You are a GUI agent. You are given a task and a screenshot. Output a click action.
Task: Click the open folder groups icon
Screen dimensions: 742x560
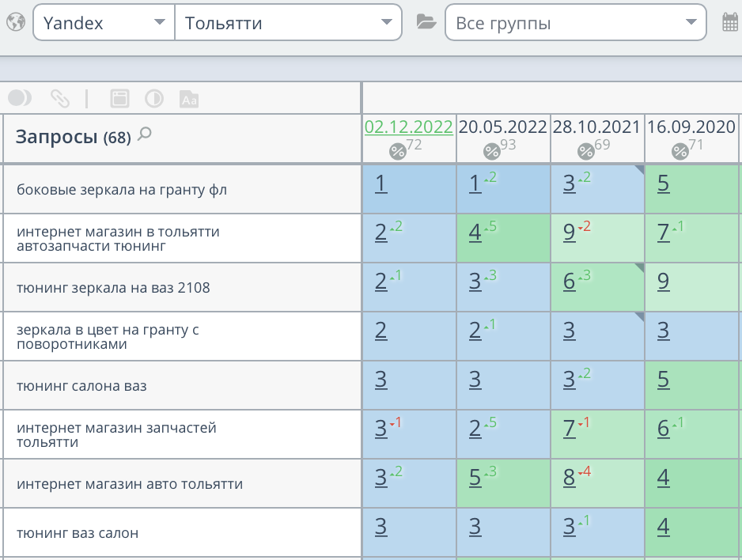[426, 22]
